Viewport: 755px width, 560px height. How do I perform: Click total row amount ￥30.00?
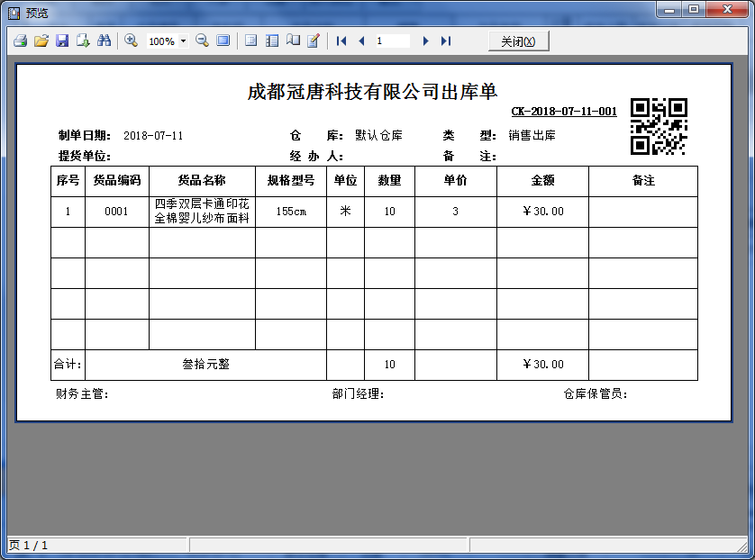(542, 365)
